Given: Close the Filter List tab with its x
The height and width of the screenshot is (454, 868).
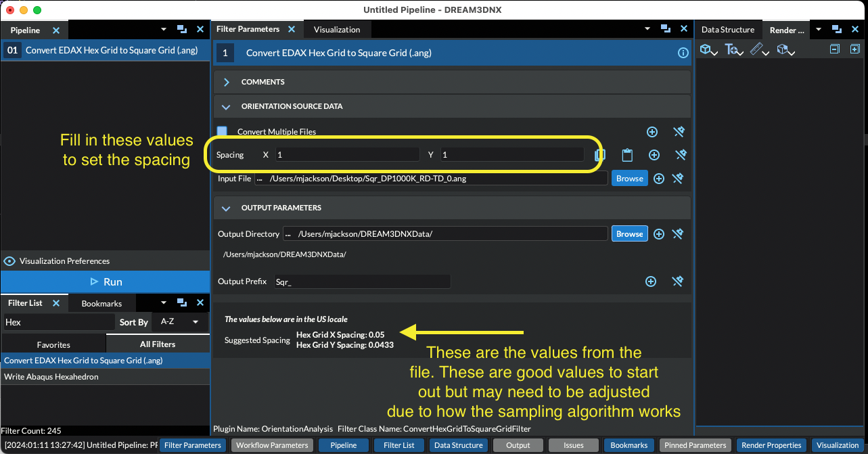Looking at the screenshot, I should 56,303.
